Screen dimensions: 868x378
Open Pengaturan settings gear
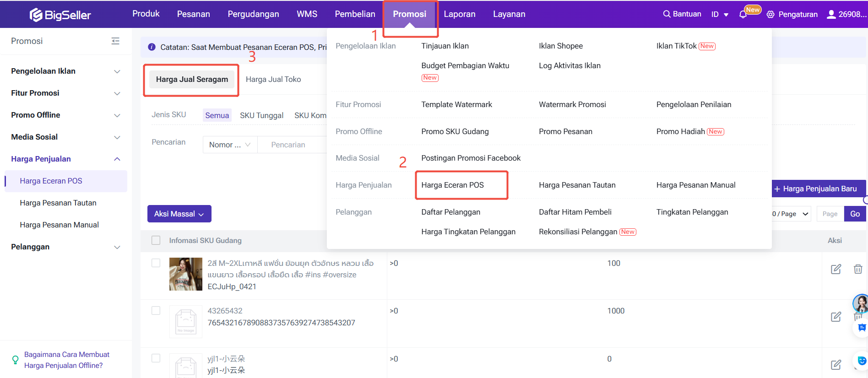click(x=770, y=15)
